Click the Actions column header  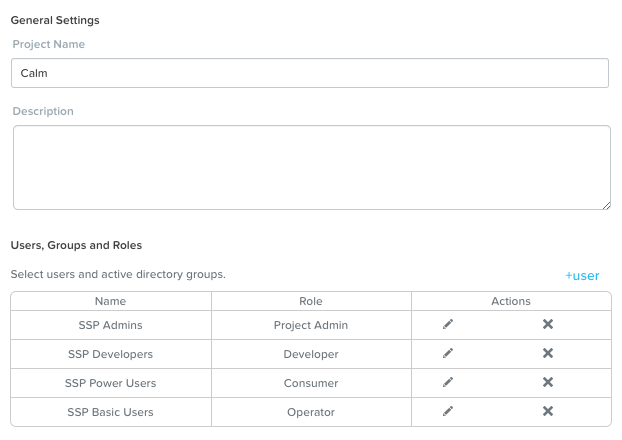click(x=511, y=301)
